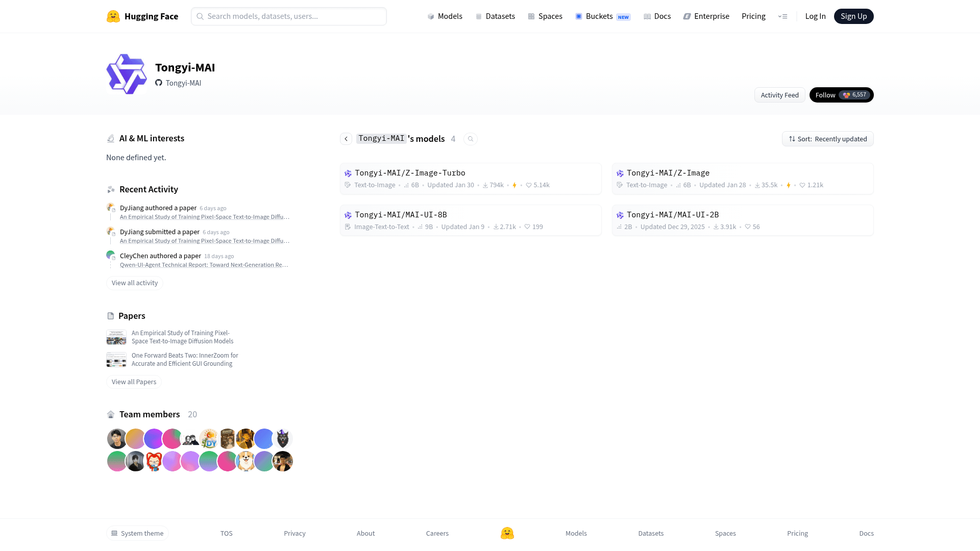The image size is (980, 551).
Task: Open the models filter search icon
Action: (471, 139)
